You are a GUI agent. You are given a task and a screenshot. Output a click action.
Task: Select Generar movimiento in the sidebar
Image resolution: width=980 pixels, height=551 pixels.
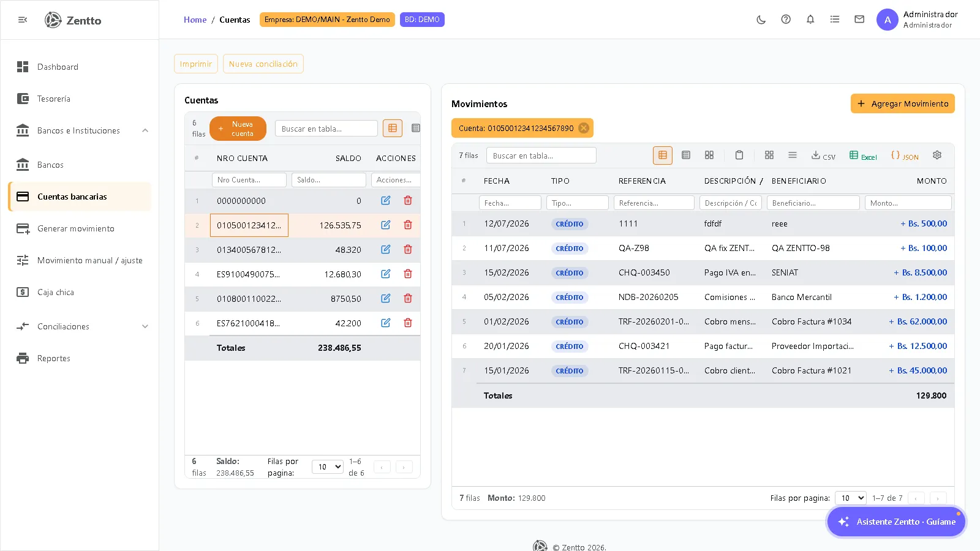tap(80, 228)
